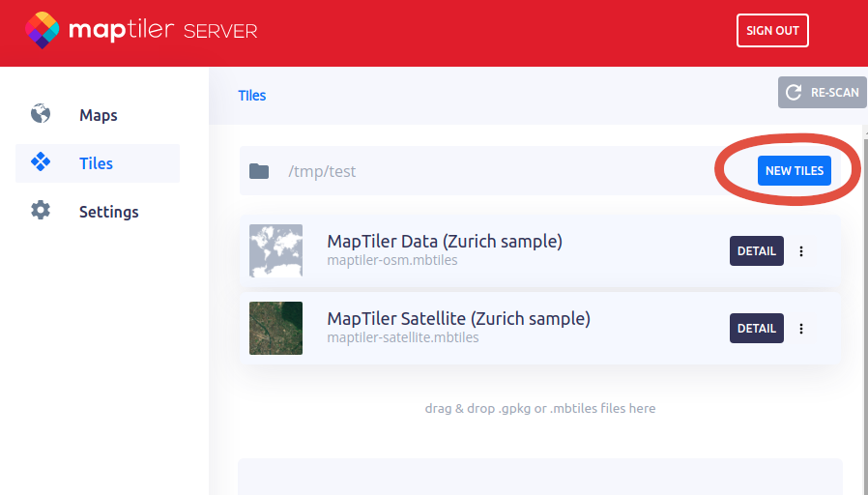Click the drag & drop files area text

click(x=539, y=408)
